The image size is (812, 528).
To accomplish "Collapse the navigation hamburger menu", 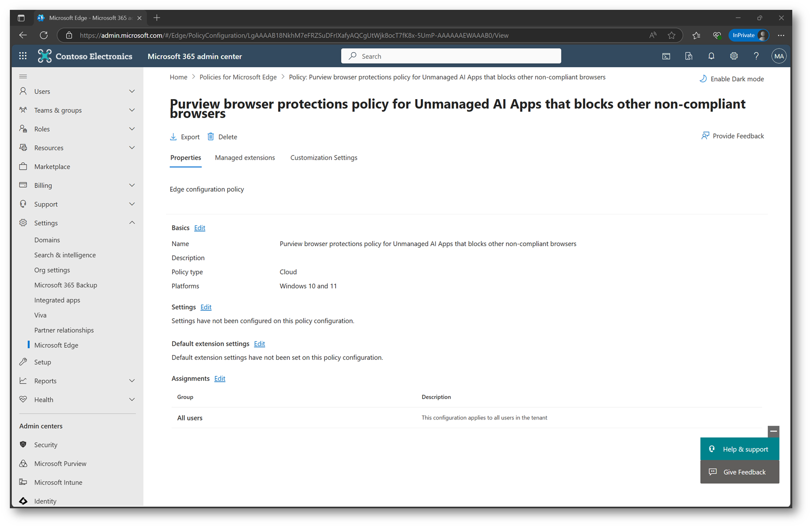I will tap(23, 76).
